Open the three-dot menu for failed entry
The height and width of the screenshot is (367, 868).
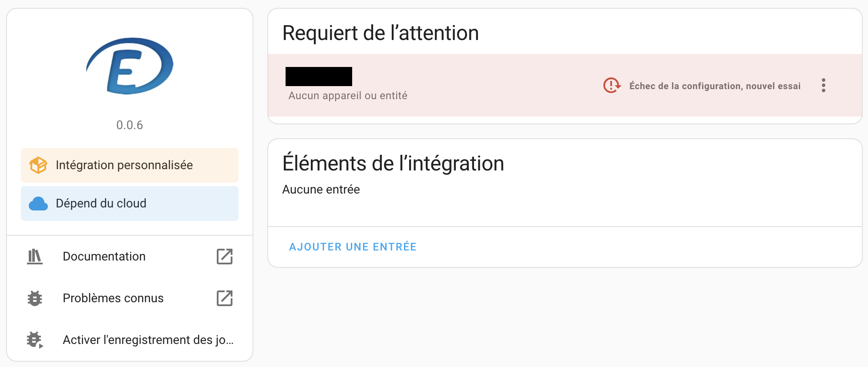(x=823, y=86)
